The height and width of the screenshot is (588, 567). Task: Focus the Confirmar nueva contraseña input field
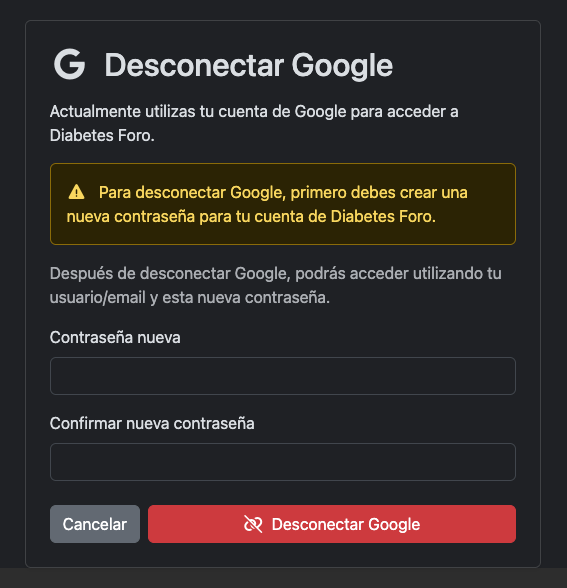coord(283,462)
